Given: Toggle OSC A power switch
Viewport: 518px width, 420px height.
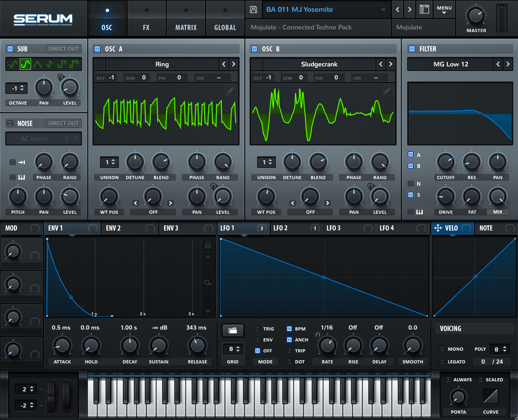Looking at the screenshot, I should [x=97, y=49].
